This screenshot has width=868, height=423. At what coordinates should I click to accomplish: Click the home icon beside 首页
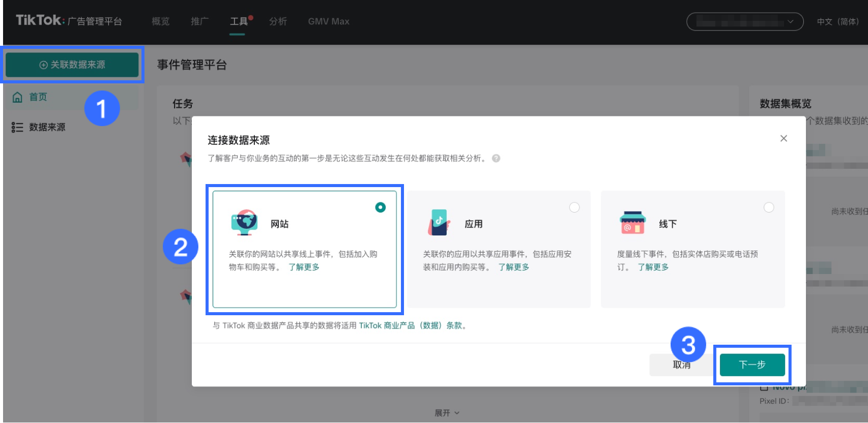point(17,97)
